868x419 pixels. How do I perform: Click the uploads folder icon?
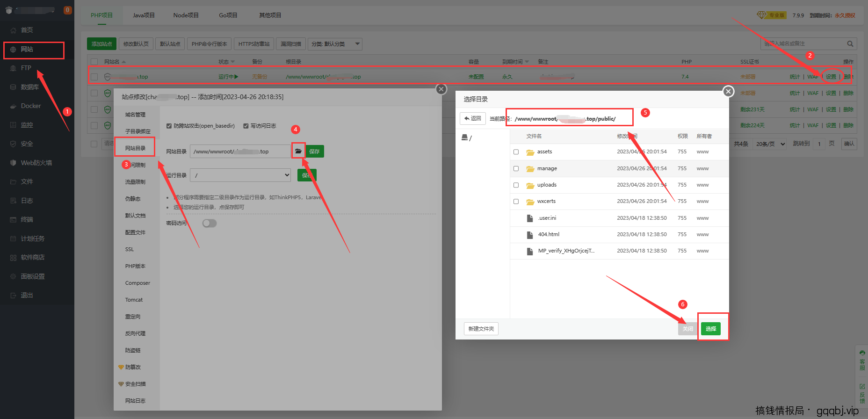(x=530, y=185)
